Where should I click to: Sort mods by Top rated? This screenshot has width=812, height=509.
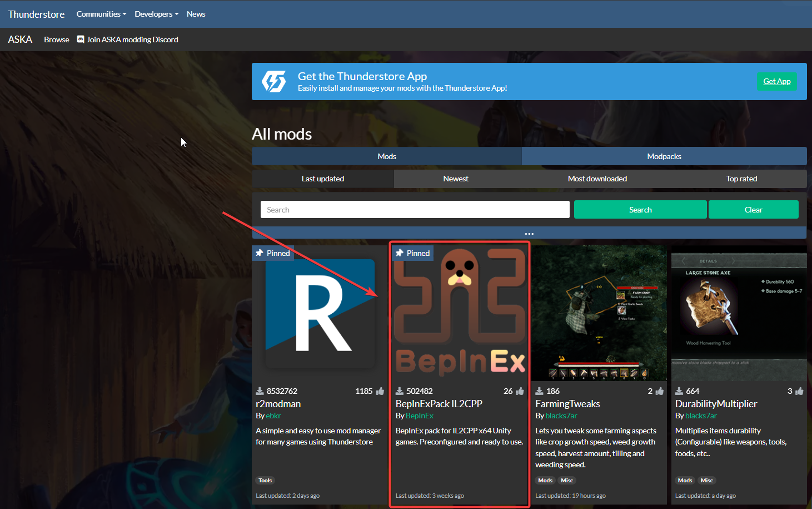[741, 179]
